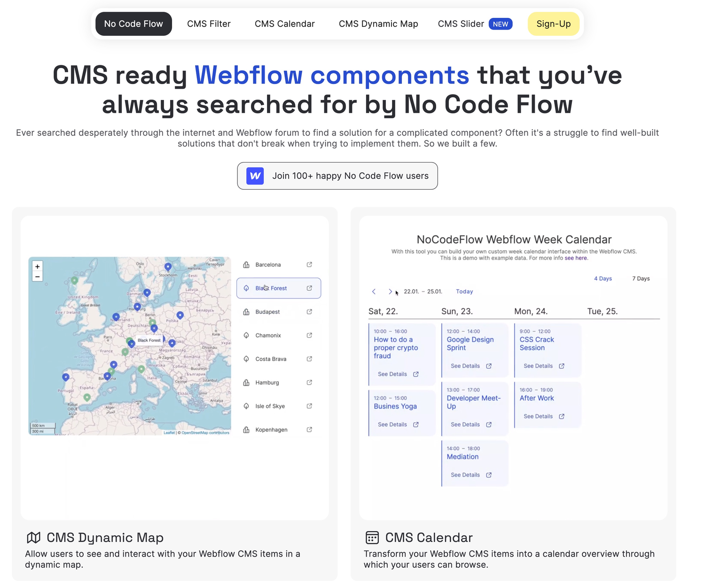Viewport: 705px width, 588px height.
Task: Click the Black Forest map tooltip label
Action: click(x=149, y=340)
